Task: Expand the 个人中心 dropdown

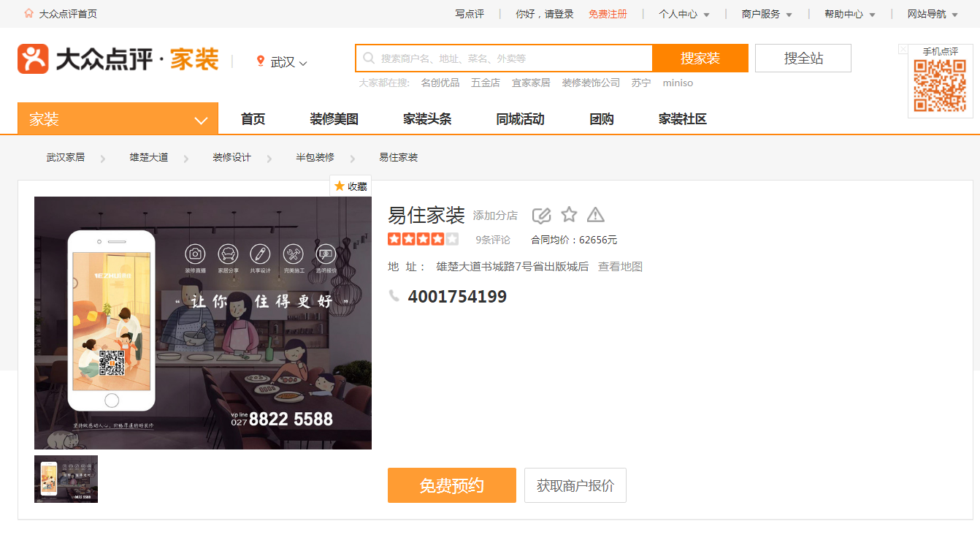Action: [x=684, y=14]
